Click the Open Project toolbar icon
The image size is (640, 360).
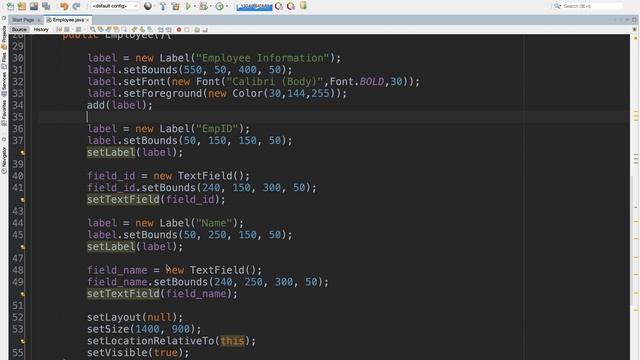tap(34, 6)
